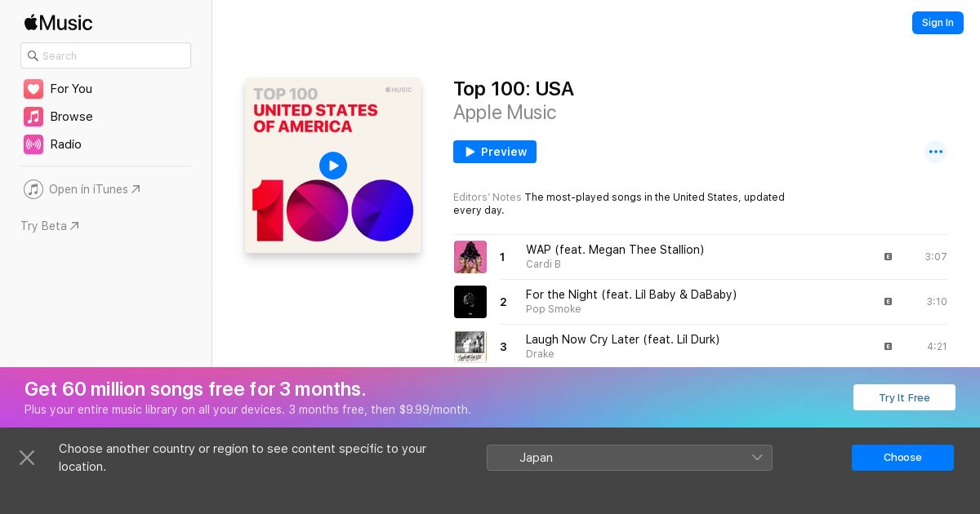Select the song Laugh Now Cry Later
This screenshot has width=980, height=514.
(x=623, y=339)
